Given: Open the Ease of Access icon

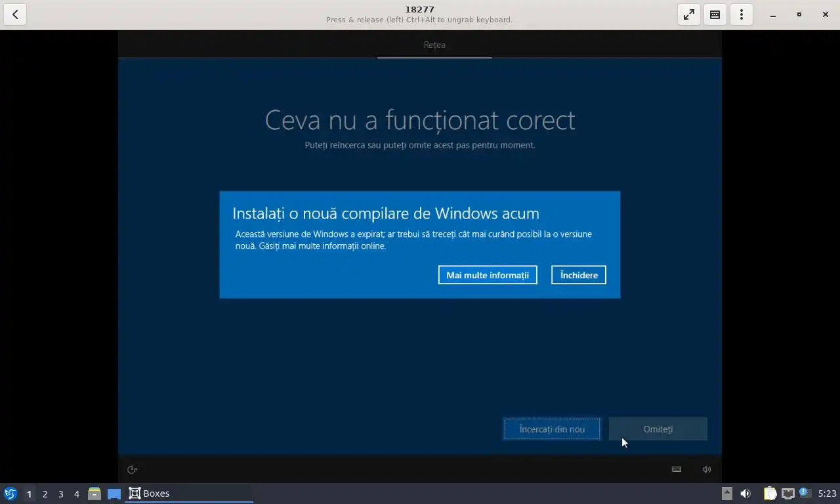Looking at the screenshot, I should point(132,469).
